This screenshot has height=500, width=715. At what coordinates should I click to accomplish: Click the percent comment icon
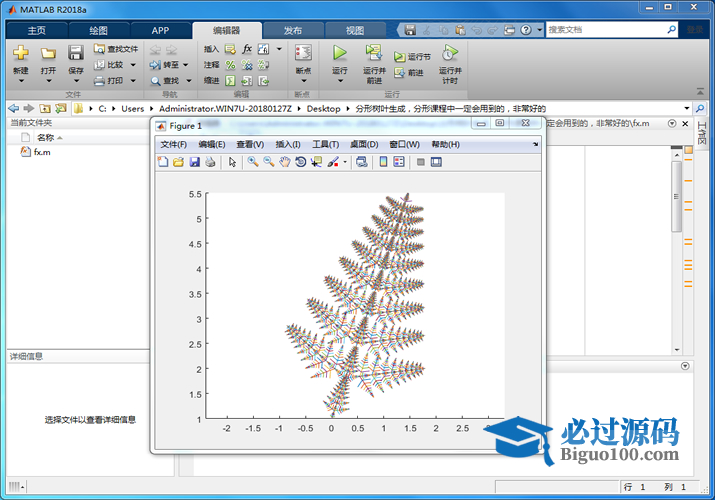pos(231,65)
